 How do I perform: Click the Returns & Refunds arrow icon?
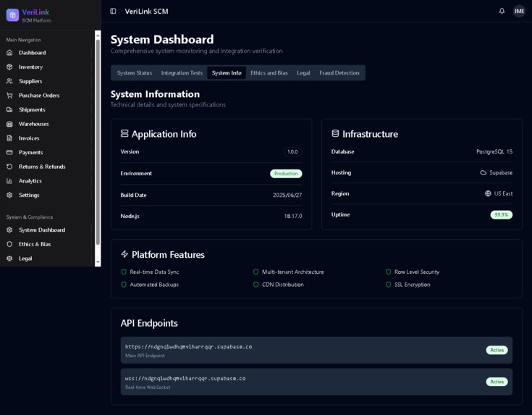pos(9,167)
